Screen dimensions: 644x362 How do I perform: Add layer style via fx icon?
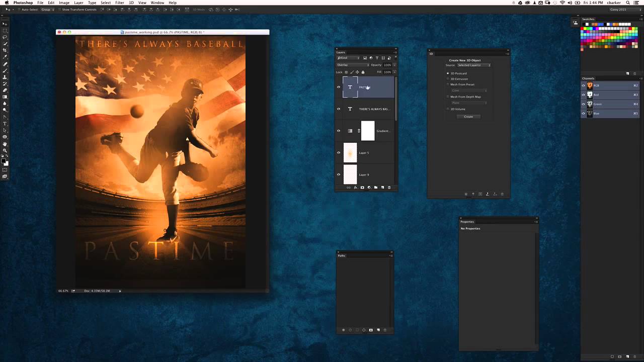[356, 188]
